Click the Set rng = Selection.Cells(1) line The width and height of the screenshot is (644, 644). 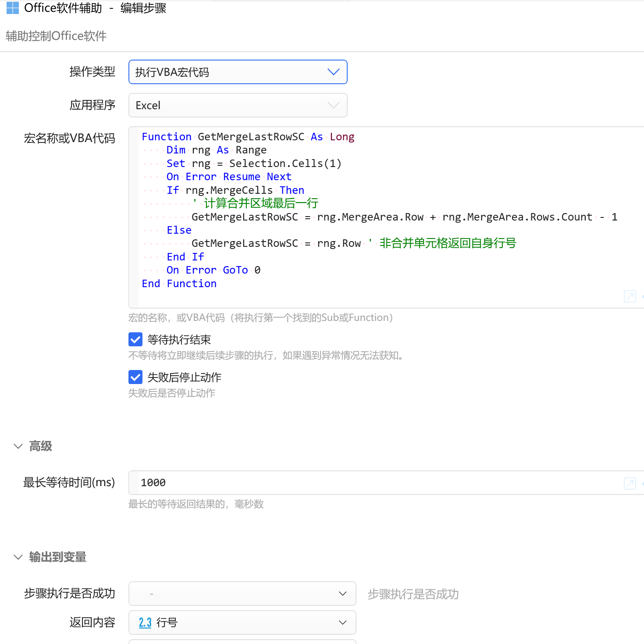coord(253,164)
